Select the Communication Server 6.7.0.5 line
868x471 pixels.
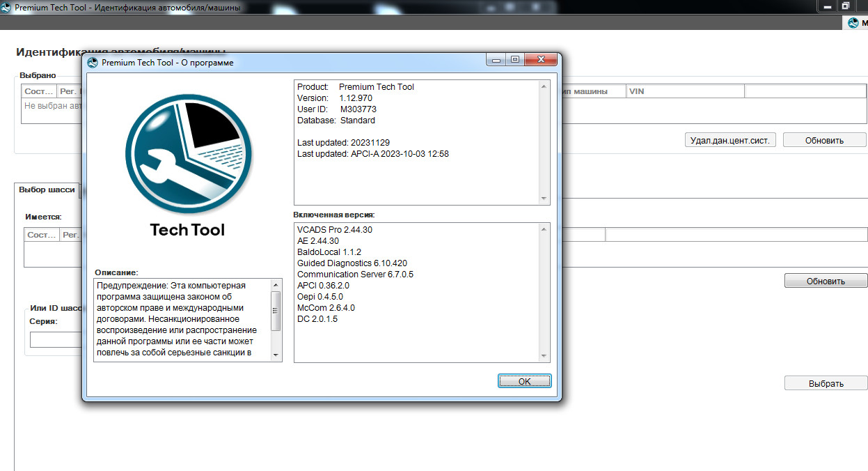click(355, 274)
